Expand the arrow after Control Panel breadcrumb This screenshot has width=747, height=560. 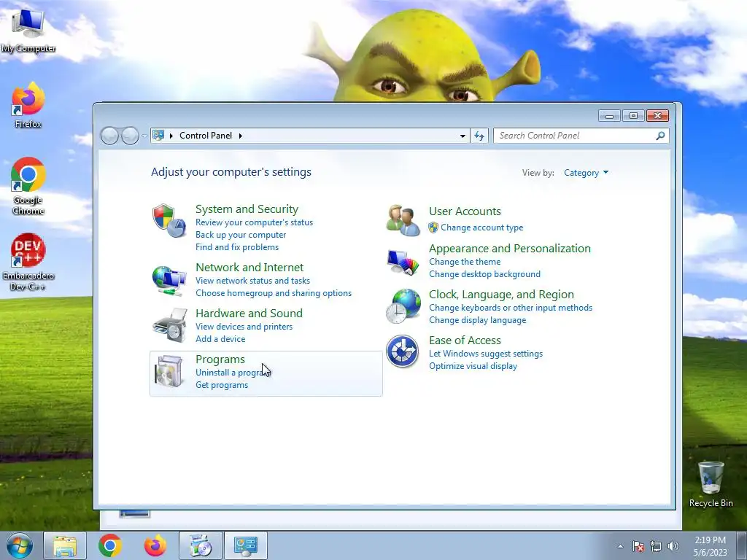(241, 136)
